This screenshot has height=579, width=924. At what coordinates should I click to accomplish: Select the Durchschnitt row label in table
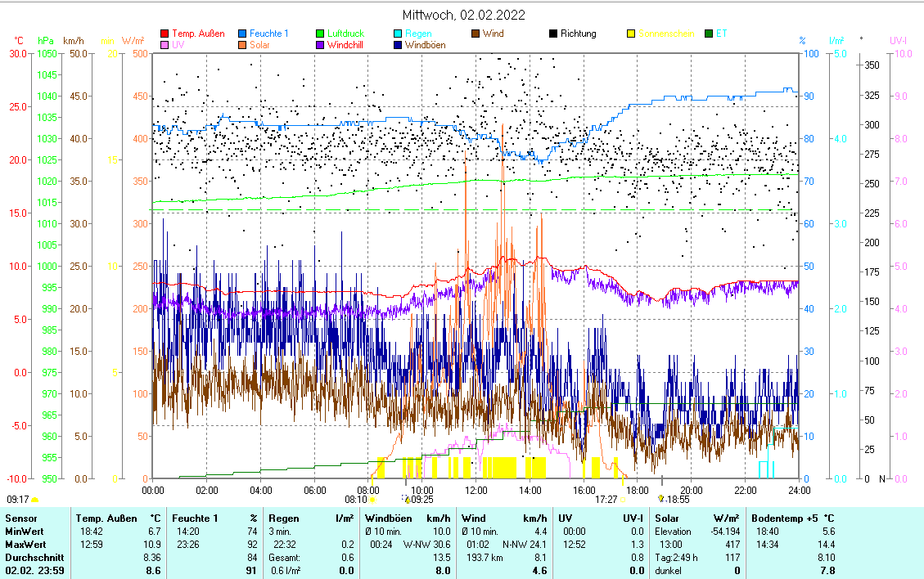click(x=29, y=558)
